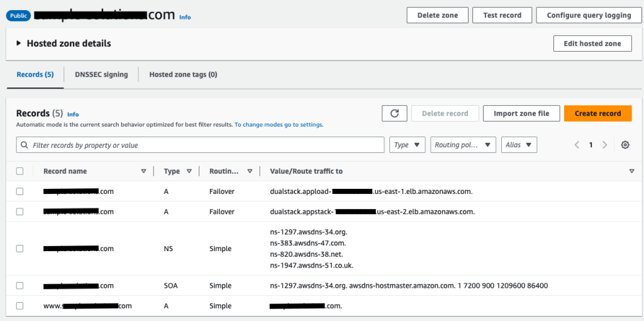Open the Type filter dropdown

point(408,145)
